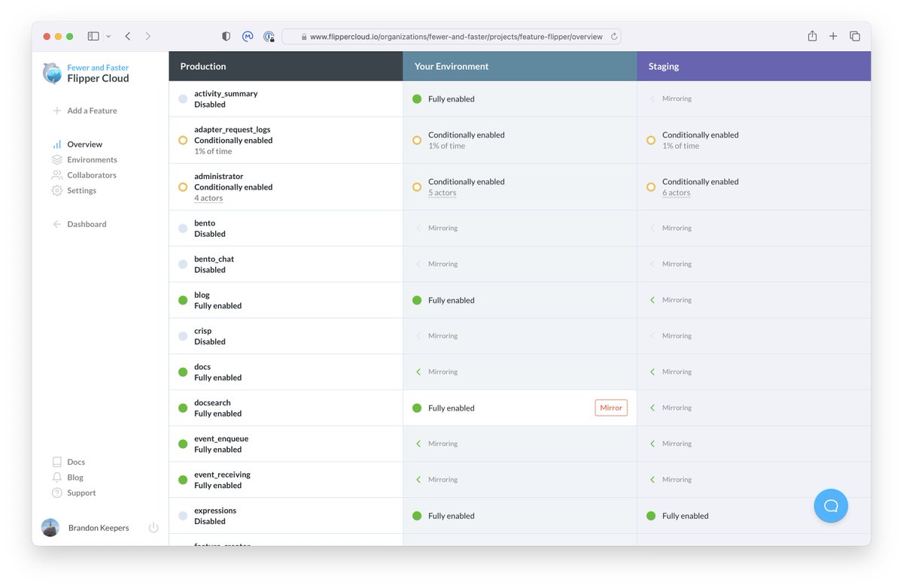Click the privacy shield icon in toolbar
Screen dimensions: 903x588
click(x=227, y=36)
